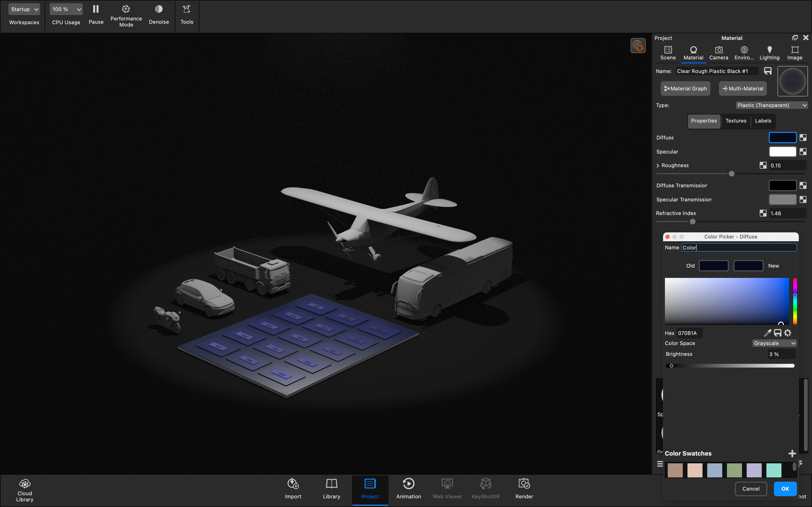The height and width of the screenshot is (507, 812).
Task: Toggle the Roughness texture checker icon
Action: pos(763,165)
